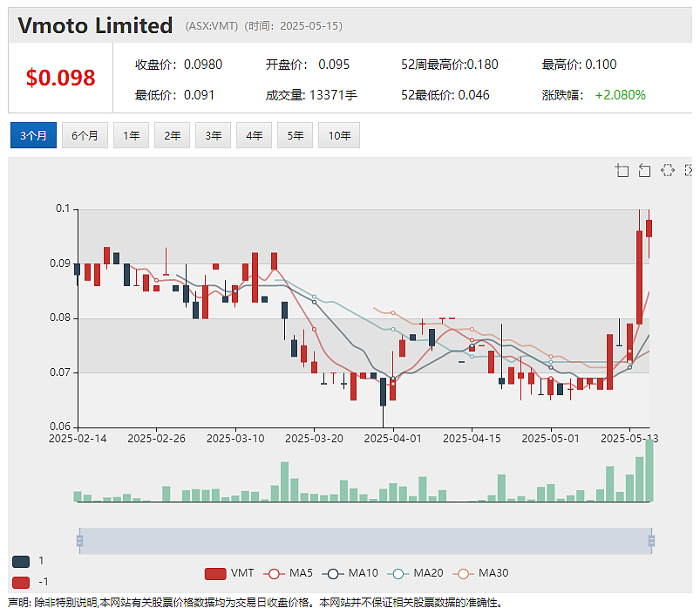Viewport: 700px width, 615px height.
Task: Select the 2年 range tab
Action: tap(173, 135)
